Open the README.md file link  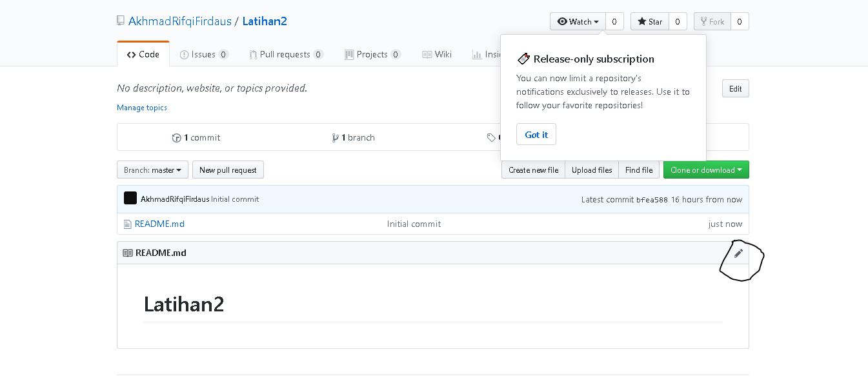pyautogui.click(x=159, y=224)
